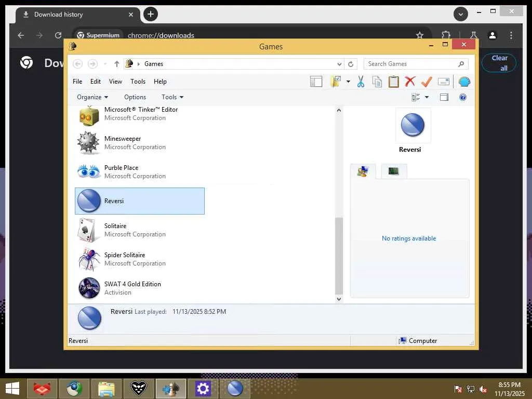Click the change view icon

coord(416,97)
